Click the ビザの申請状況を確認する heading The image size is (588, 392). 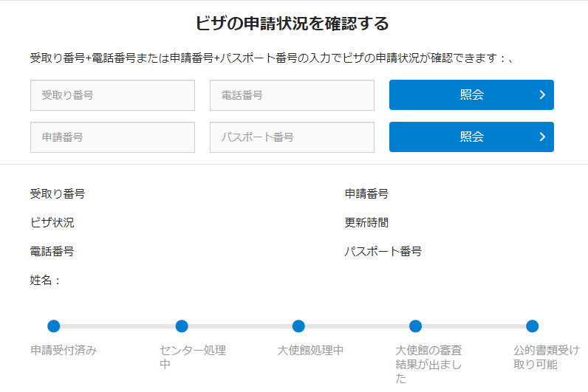coord(292,24)
